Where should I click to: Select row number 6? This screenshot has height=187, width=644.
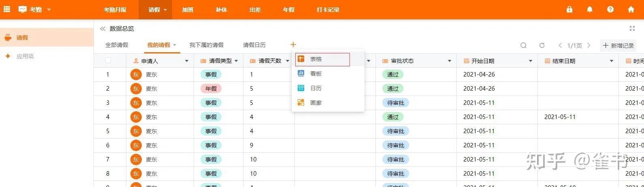[108, 145]
